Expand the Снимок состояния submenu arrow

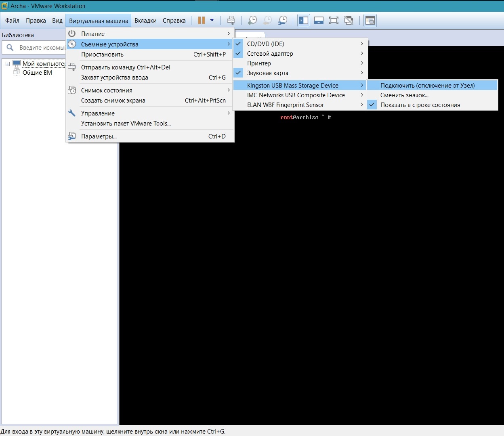tap(229, 90)
